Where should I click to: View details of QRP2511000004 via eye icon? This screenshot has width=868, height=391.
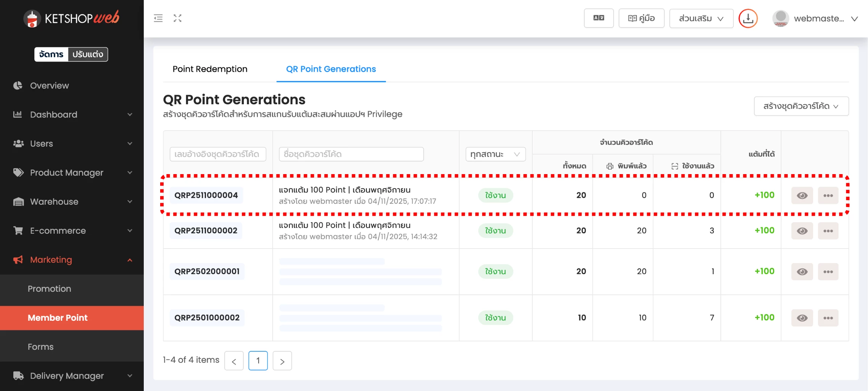802,195
